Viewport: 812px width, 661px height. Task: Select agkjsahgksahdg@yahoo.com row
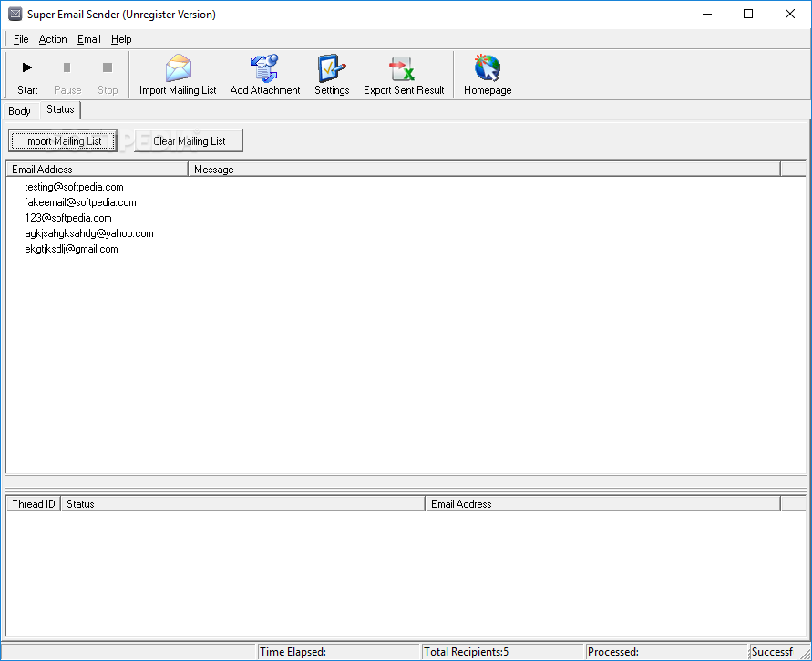point(89,233)
